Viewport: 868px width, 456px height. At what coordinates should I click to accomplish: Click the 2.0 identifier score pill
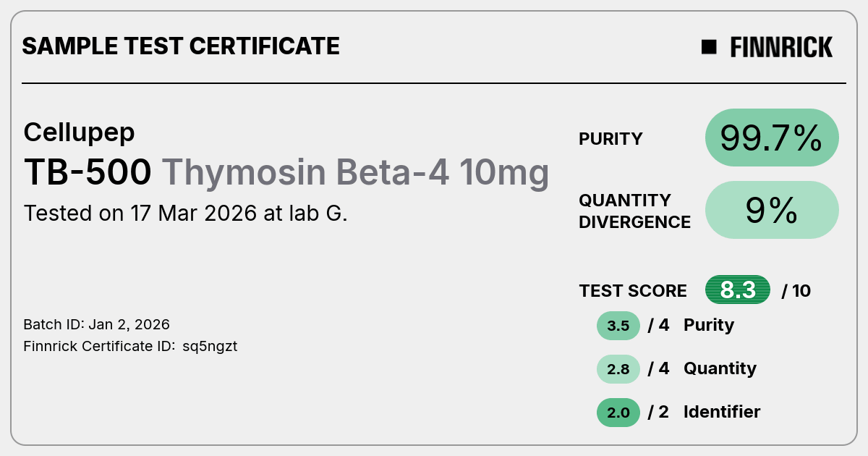coord(618,413)
